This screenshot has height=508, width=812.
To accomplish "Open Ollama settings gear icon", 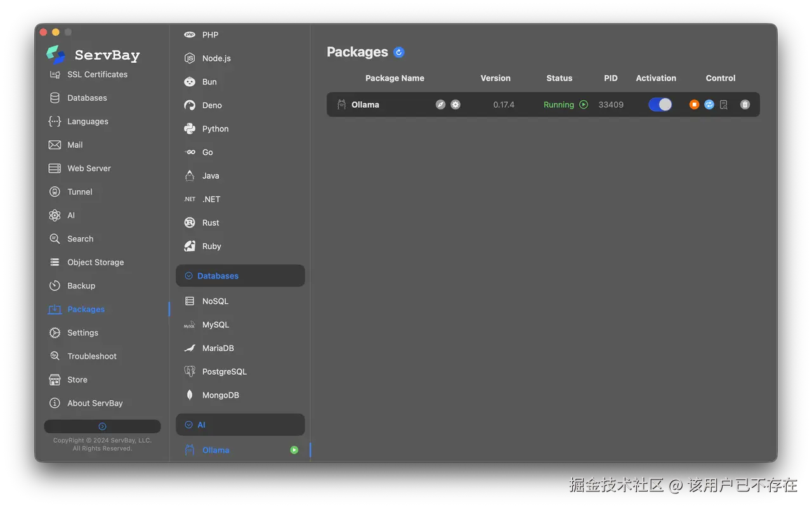I will coord(455,105).
